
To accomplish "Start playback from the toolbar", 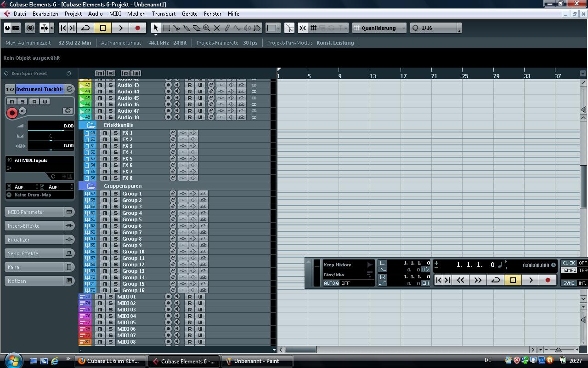I will tap(120, 28).
